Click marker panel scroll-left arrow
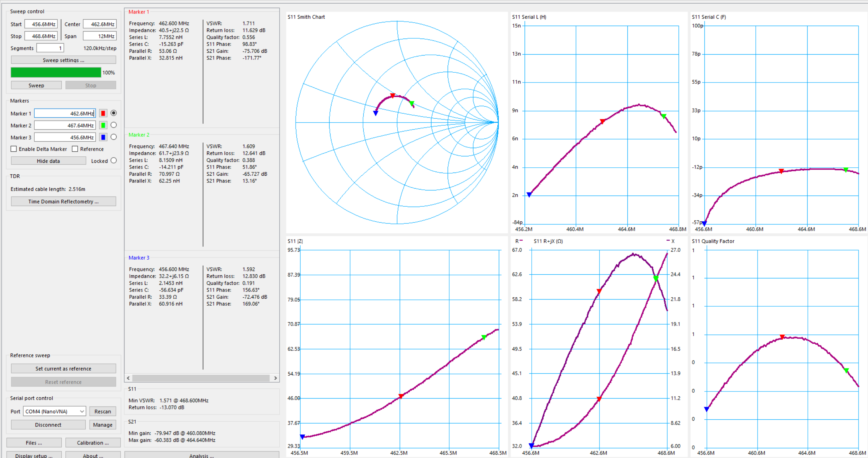The width and height of the screenshot is (868, 458). 128,378
